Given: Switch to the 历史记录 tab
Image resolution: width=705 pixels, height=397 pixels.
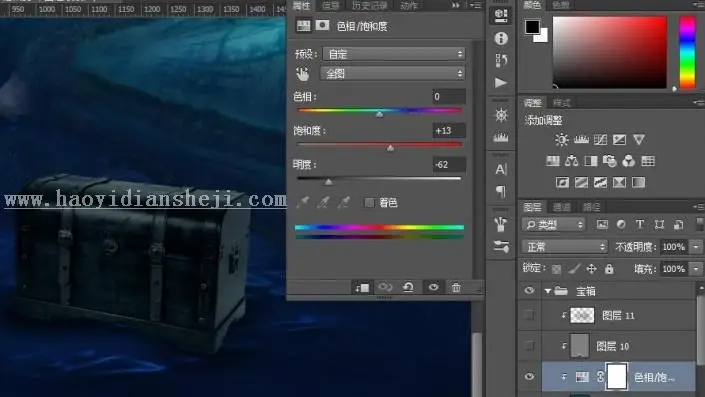Looking at the screenshot, I should [370, 5].
